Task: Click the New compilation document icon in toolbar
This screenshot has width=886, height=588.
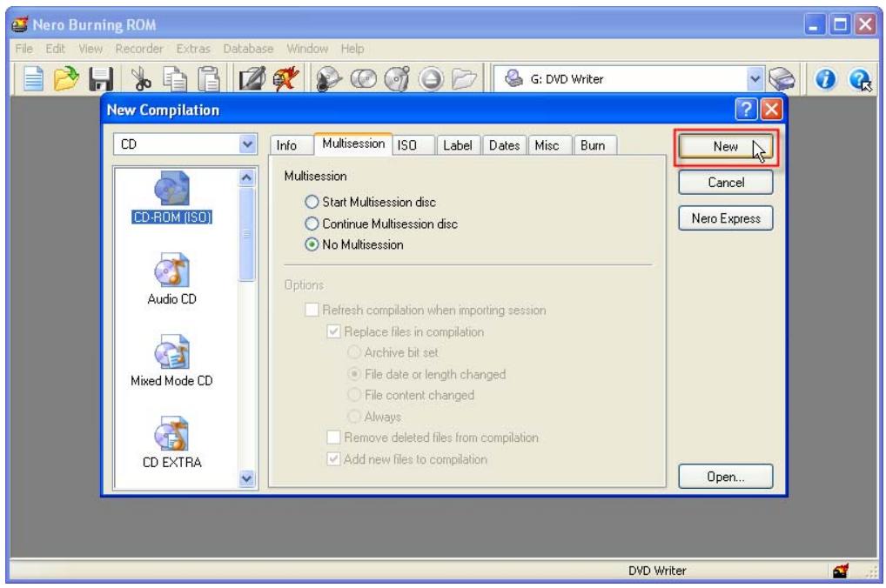Action: tap(33, 78)
